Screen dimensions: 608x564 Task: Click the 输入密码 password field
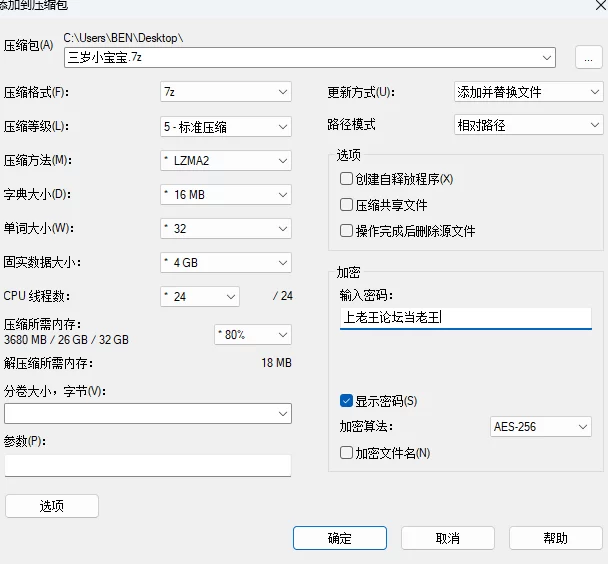point(465,318)
